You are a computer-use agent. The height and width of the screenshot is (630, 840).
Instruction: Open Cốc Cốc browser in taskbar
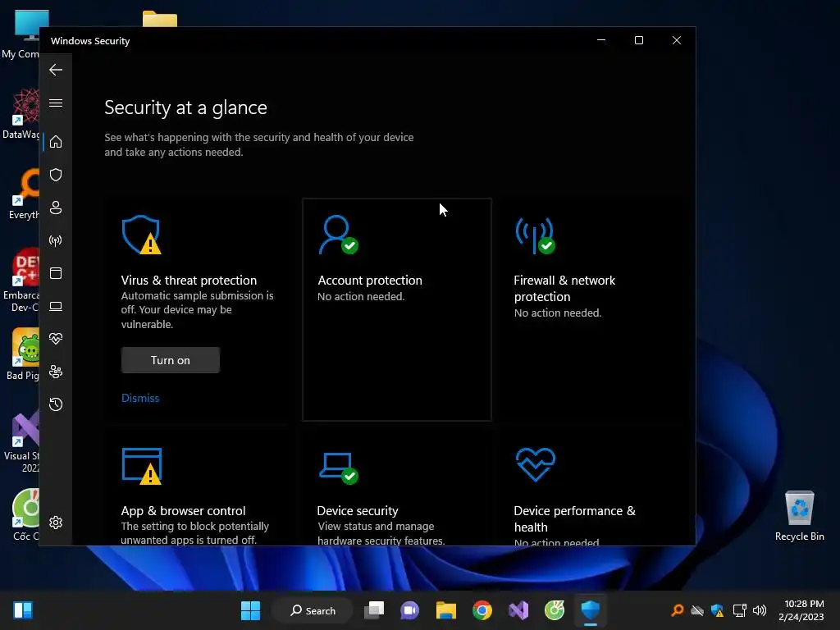pyautogui.click(x=554, y=610)
